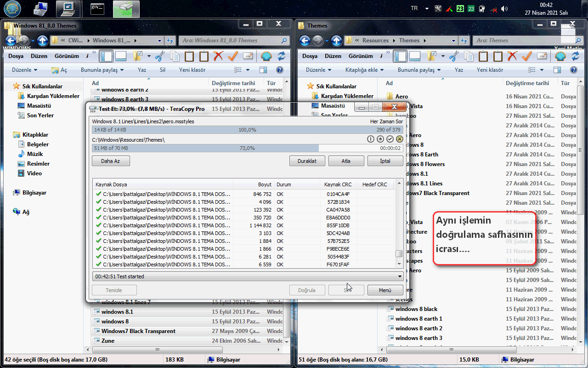The image size is (588, 368).
Task: Go back in the left Explorer window
Action: pyautogui.click(x=11, y=40)
